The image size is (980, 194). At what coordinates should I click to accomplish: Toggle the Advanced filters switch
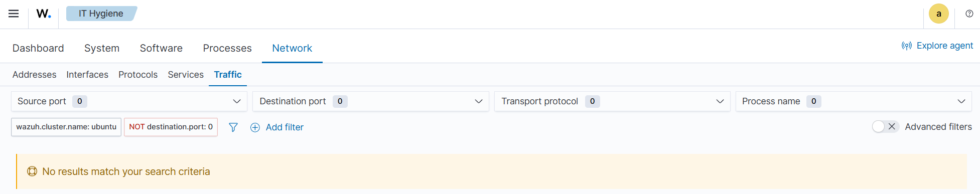pyautogui.click(x=885, y=127)
